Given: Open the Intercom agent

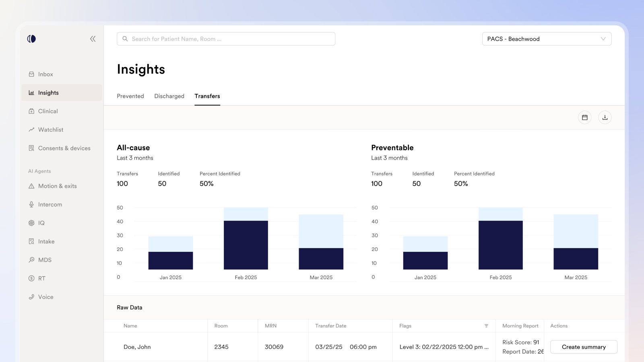Looking at the screenshot, I should 62,204.
